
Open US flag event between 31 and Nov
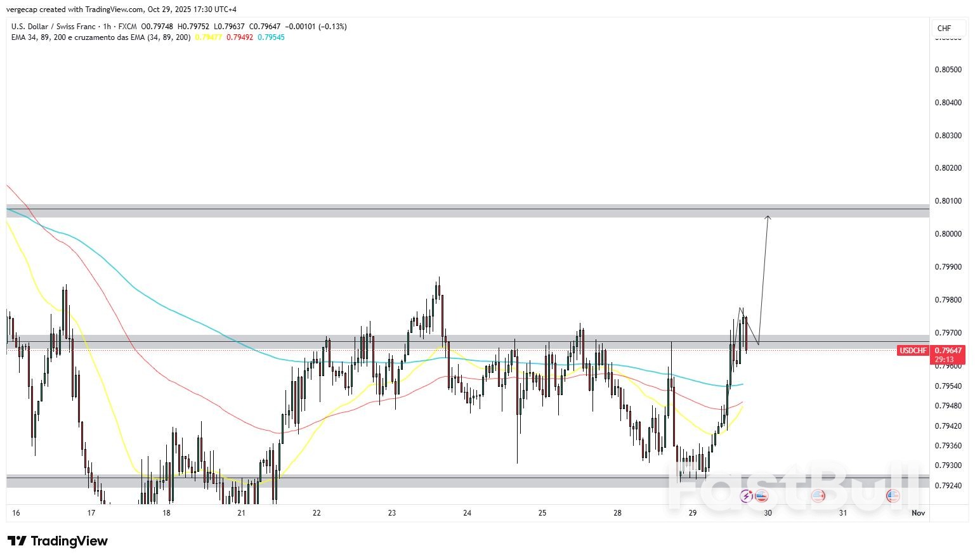point(893,496)
